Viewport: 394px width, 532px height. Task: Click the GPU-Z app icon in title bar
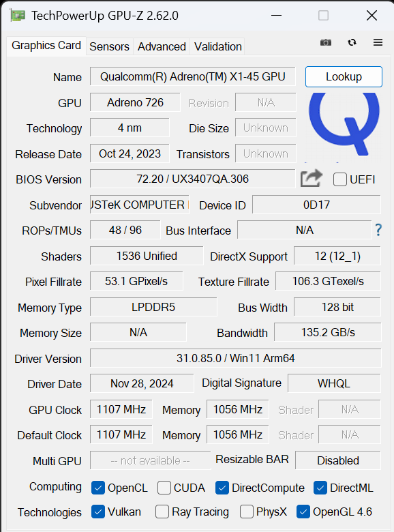click(x=18, y=16)
